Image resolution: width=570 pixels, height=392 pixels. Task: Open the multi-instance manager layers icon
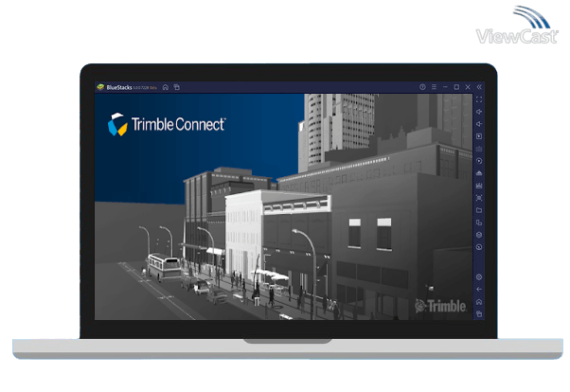tap(479, 235)
